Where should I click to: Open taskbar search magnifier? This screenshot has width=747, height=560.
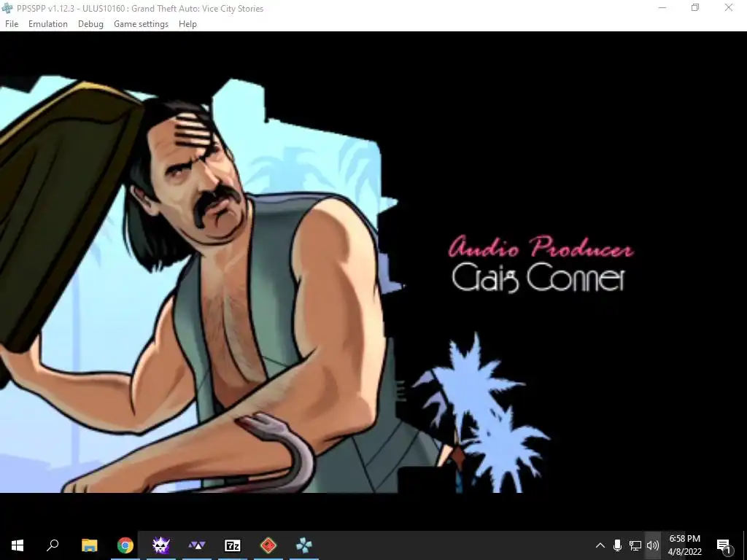coord(53,545)
